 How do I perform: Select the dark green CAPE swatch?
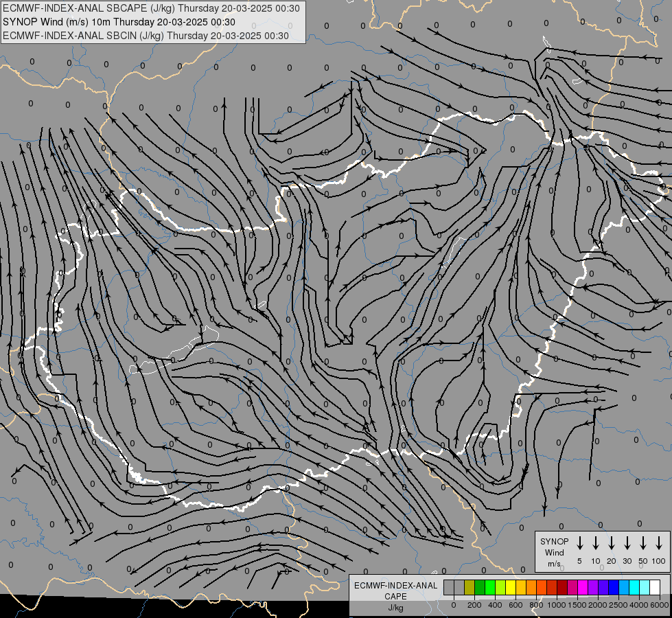pos(480,587)
